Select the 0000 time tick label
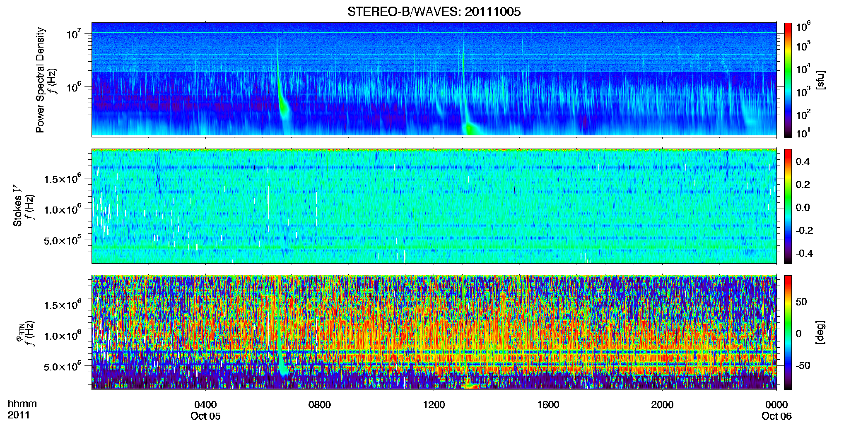This screenshot has height=447, width=868. (776, 405)
